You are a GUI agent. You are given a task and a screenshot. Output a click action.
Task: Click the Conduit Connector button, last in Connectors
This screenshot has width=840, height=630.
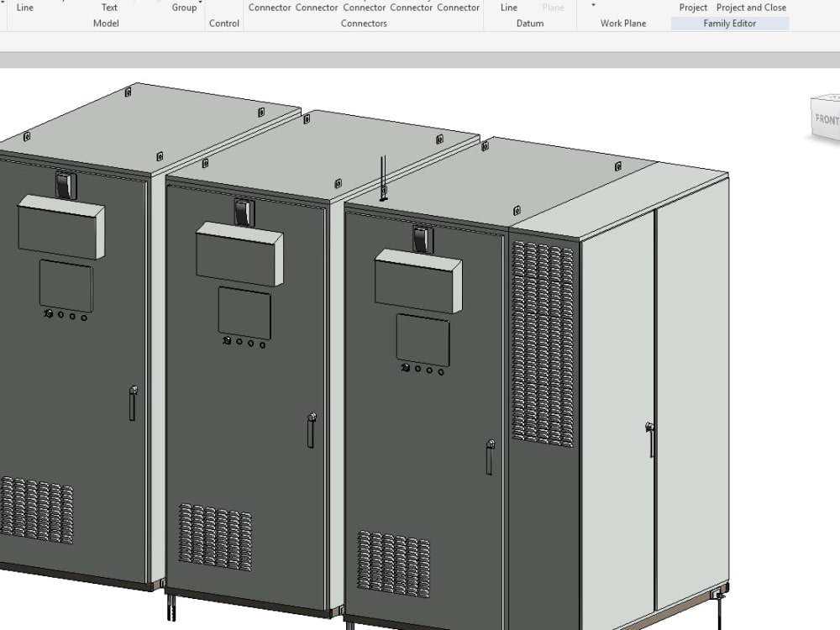459,7
